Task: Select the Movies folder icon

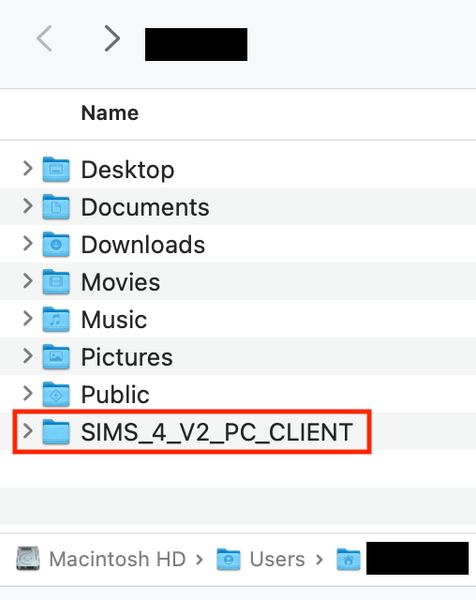Action: coord(56,281)
